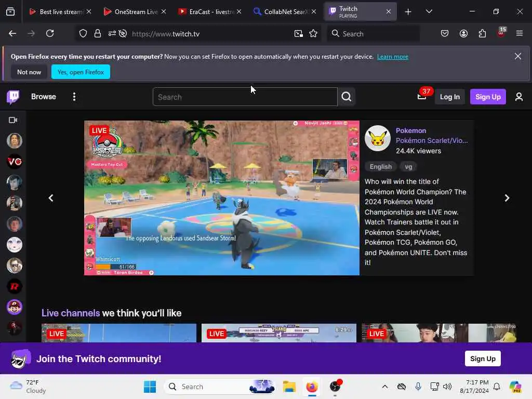Open the Firefox application hamburger menu
Image resolution: width=532 pixels, height=399 pixels.
[x=520, y=33]
